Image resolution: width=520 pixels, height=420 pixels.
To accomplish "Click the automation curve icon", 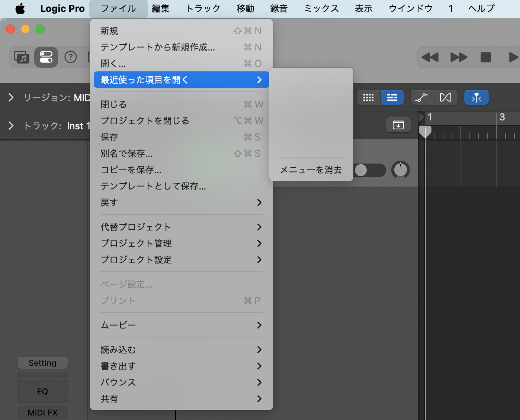I will (422, 98).
